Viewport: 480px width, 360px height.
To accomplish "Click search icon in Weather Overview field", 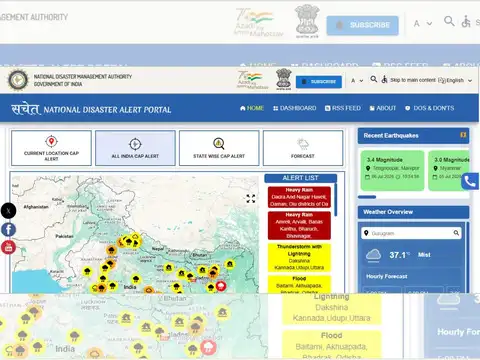I will [456, 233].
